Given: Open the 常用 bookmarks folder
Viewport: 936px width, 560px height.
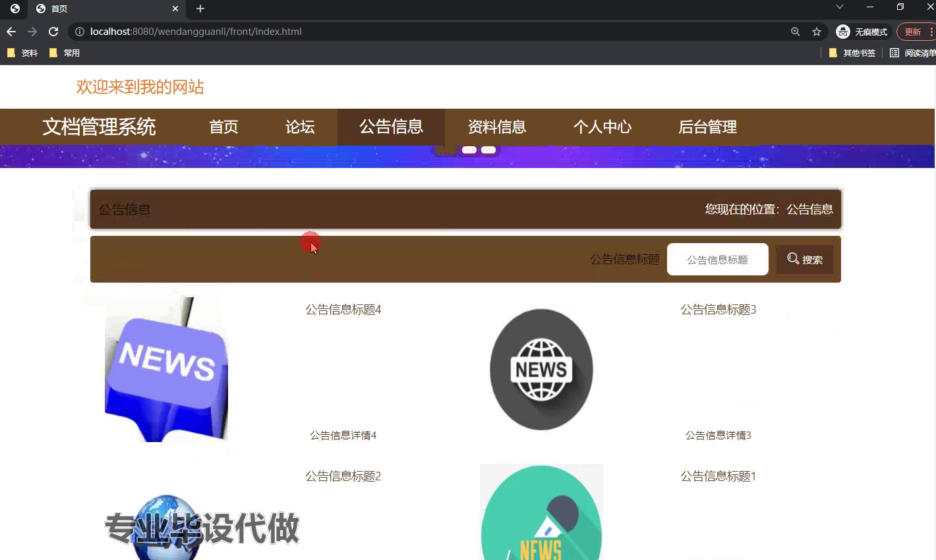Looking at the screenshot, I should tap(65, 53).
